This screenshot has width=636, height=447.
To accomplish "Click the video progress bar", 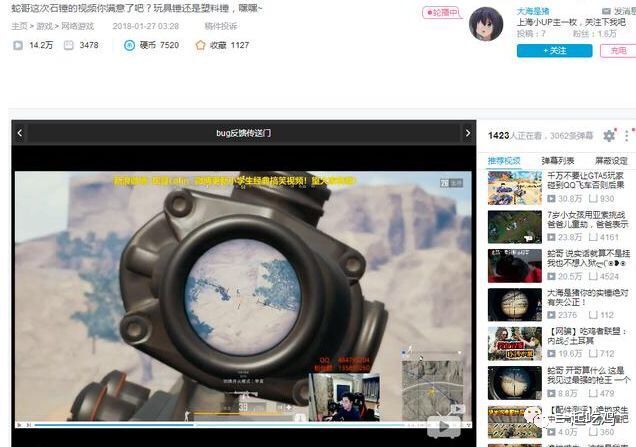I will coord(219,425).
